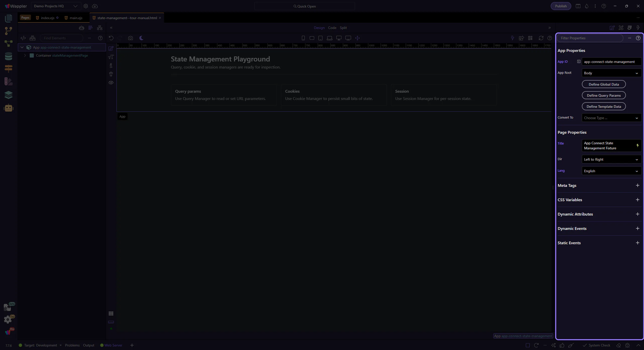Open the Git branch manager sidebar icon
Viewport: 644px width, 350px height.
[x=8, y=31]
